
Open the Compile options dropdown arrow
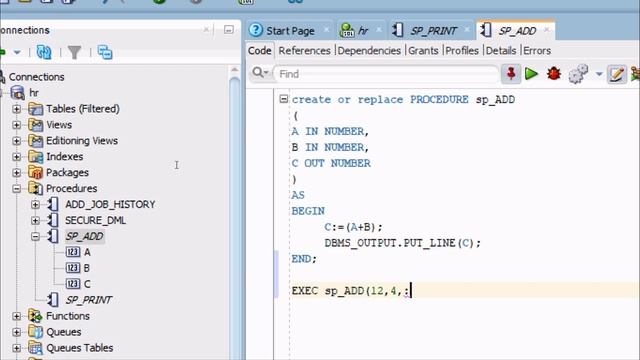click(599, 74)
